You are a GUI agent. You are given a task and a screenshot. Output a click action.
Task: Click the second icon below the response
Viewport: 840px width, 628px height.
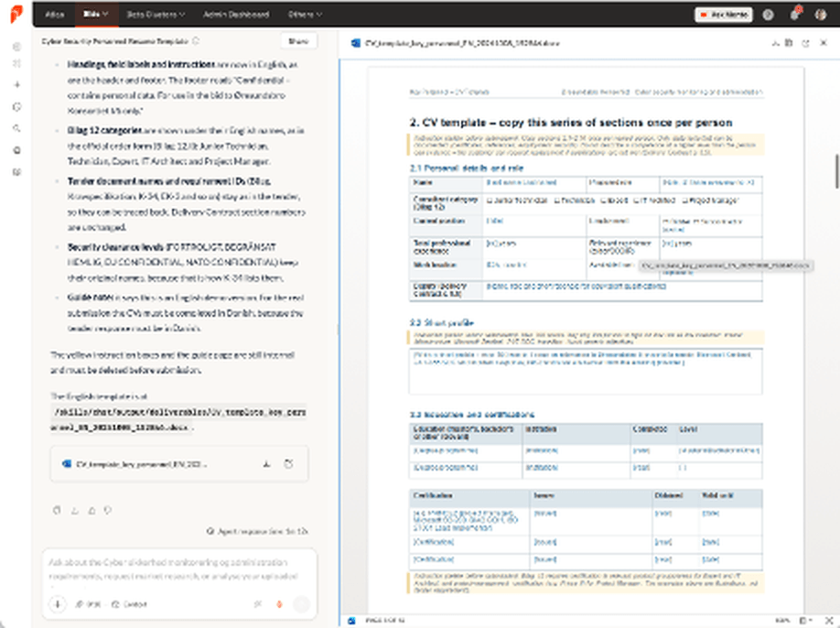[74, 511]
